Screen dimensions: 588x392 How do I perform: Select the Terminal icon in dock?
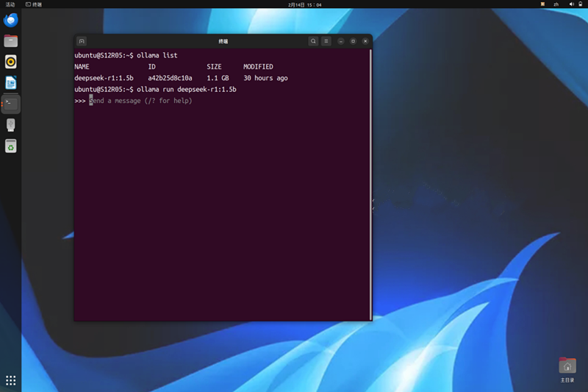pos(10,104)
